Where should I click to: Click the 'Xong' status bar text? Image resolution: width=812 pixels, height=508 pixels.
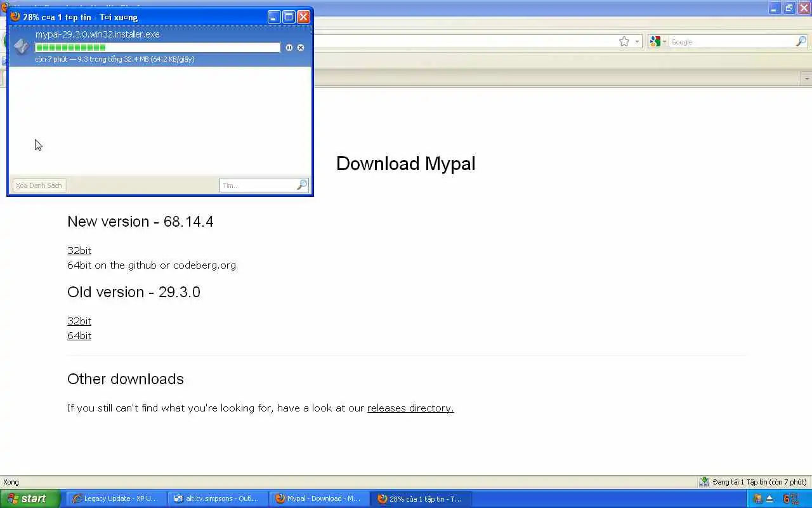tap(11, 482)
